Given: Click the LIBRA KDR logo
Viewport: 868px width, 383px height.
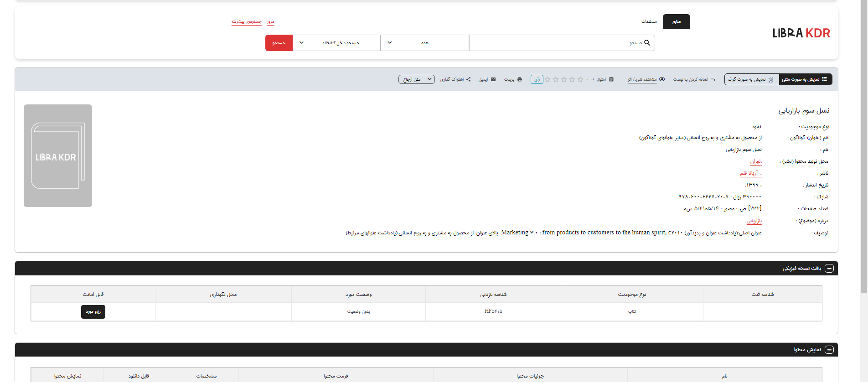Looking at the screenshot, I should 801,33.
